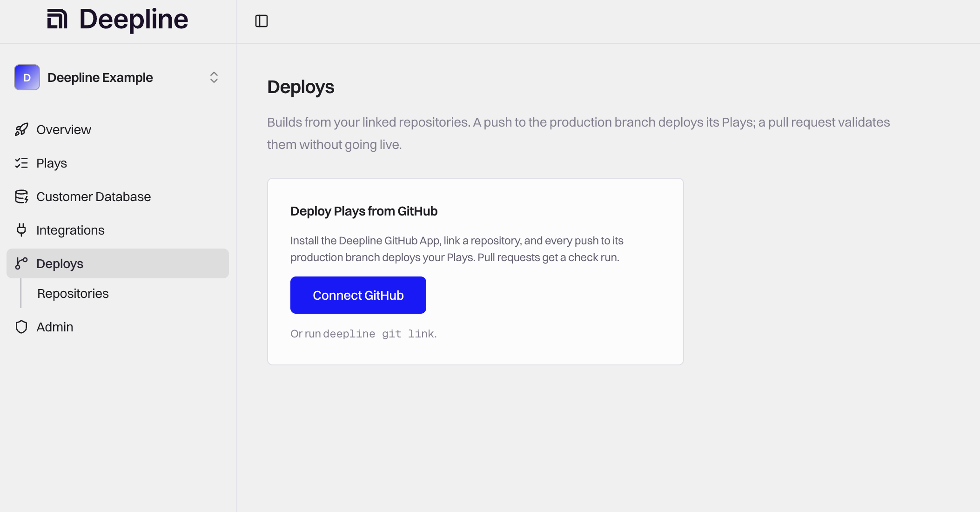
Task: Click the Deepline logo icon
Action: tap(57, 19)
